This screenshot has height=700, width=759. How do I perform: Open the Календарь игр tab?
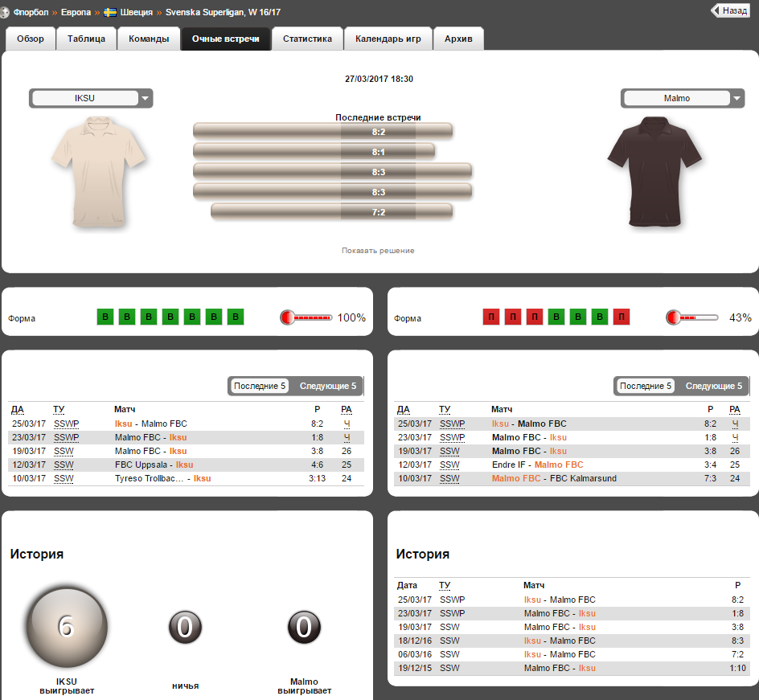click(x=388, y=39)
